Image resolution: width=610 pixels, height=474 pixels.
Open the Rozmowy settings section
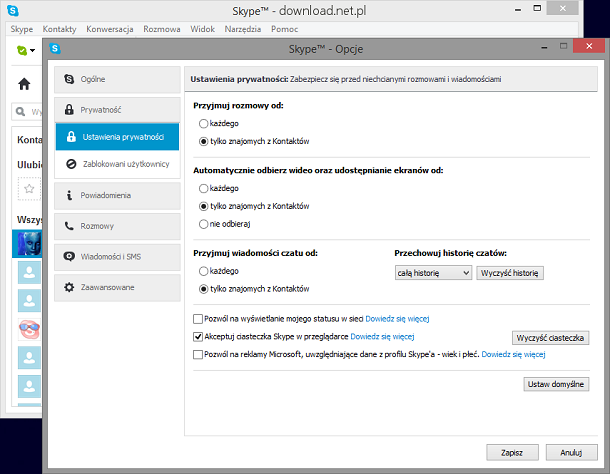(117, 226)
